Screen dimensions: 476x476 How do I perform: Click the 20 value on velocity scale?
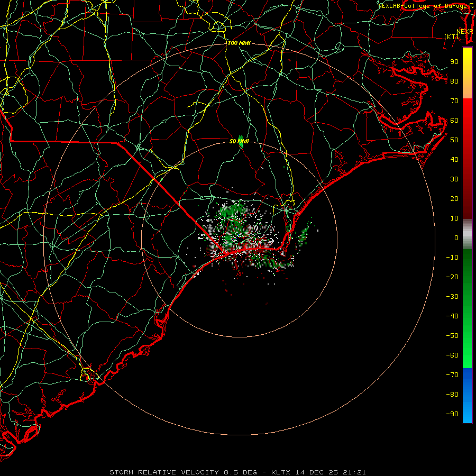click(454, 198)
